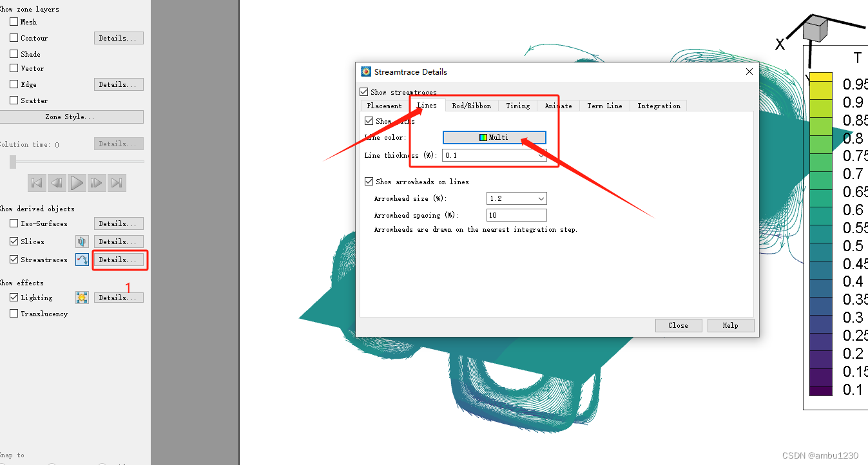Uncheck the Streamtraces checkbox in sidebar
Screen dimensions: 868x465
pos(14,259)
